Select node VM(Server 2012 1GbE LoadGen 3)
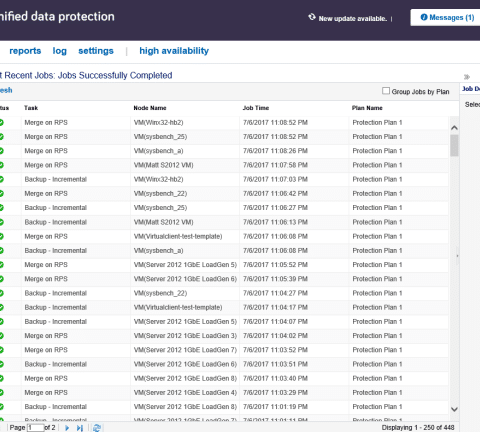The image size is (480, 432). [185, 336]
